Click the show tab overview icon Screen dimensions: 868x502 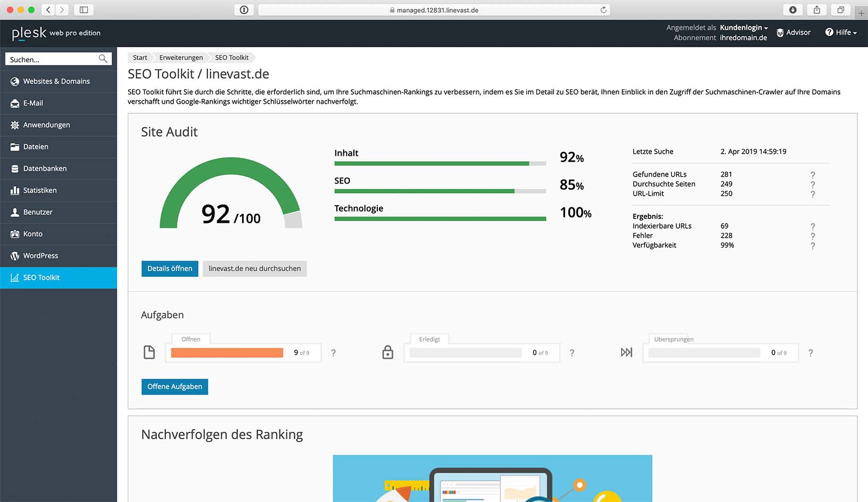pos(841,10)
